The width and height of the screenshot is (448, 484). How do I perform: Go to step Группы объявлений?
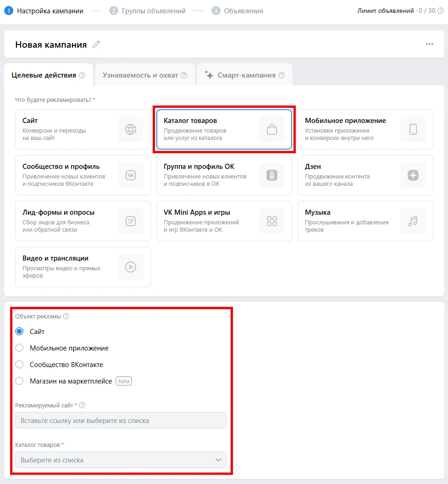coord(153,11)
